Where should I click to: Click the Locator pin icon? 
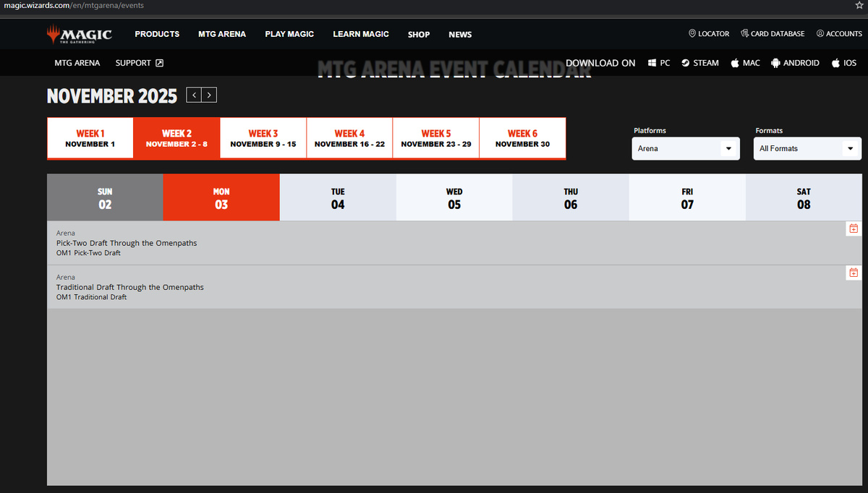click(x=691, y=33)
